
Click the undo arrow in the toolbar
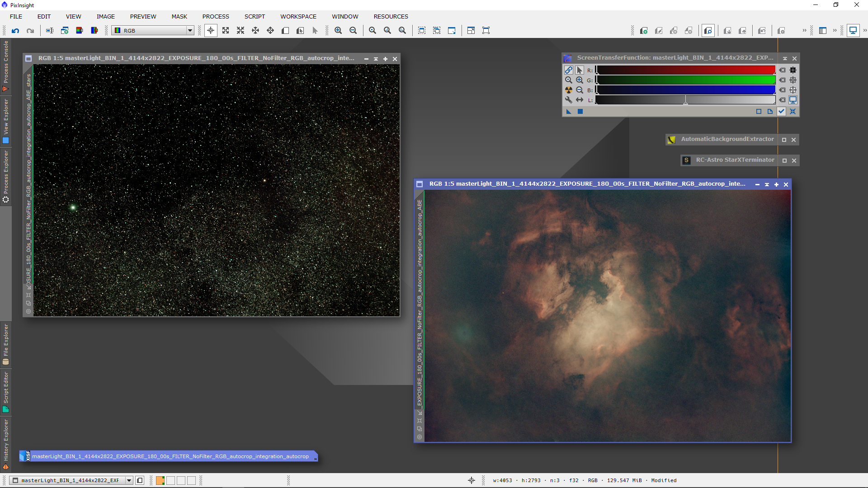point(15,31)
